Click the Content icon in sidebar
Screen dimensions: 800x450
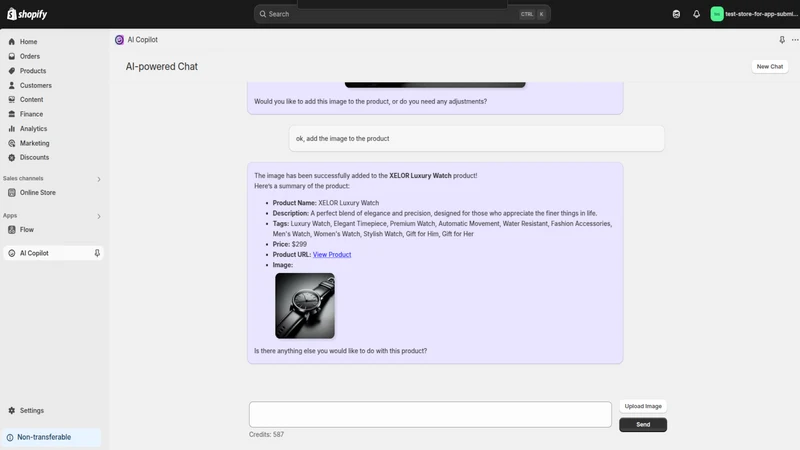click(x=12, y=99)
